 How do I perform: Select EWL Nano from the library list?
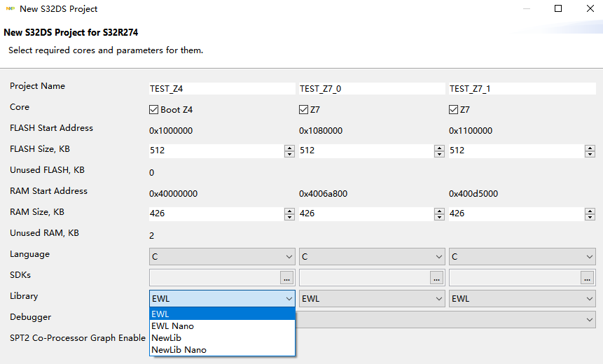click(x=173, y=326)
